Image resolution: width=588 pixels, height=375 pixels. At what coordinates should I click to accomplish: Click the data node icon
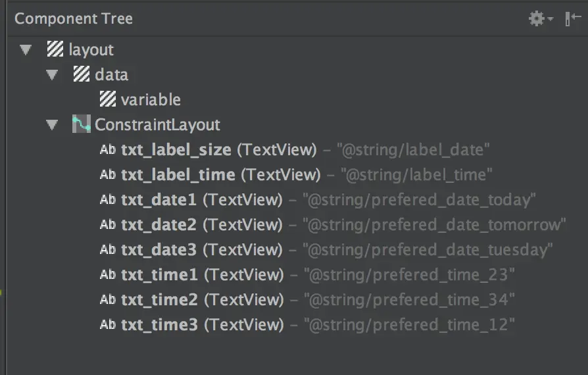82,74
